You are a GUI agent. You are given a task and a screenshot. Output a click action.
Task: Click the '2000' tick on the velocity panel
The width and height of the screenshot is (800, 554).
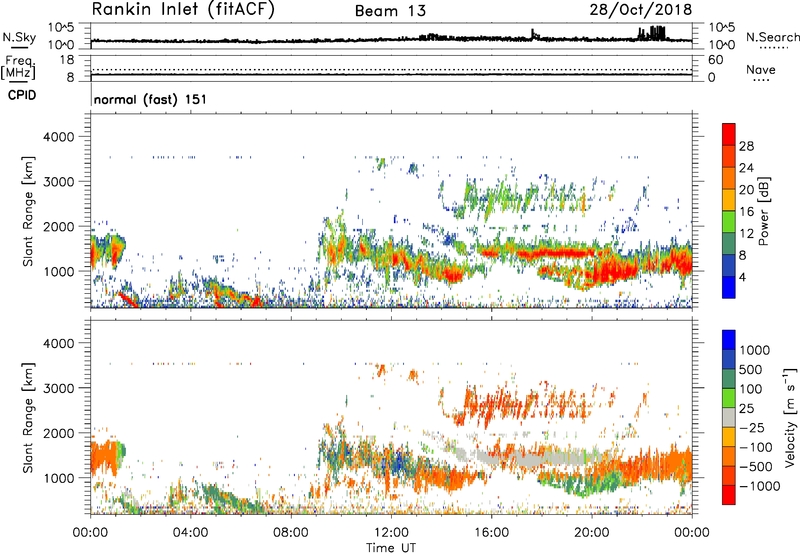(59, 433)
